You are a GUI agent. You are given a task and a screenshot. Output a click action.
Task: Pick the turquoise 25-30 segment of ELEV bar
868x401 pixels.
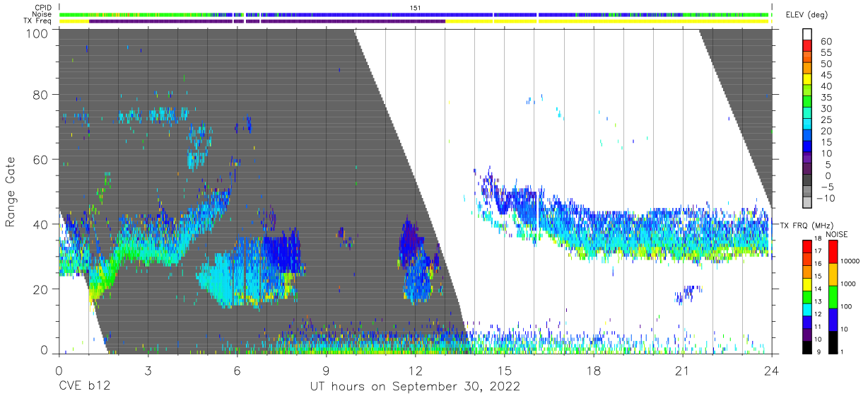tap(808, 114)
